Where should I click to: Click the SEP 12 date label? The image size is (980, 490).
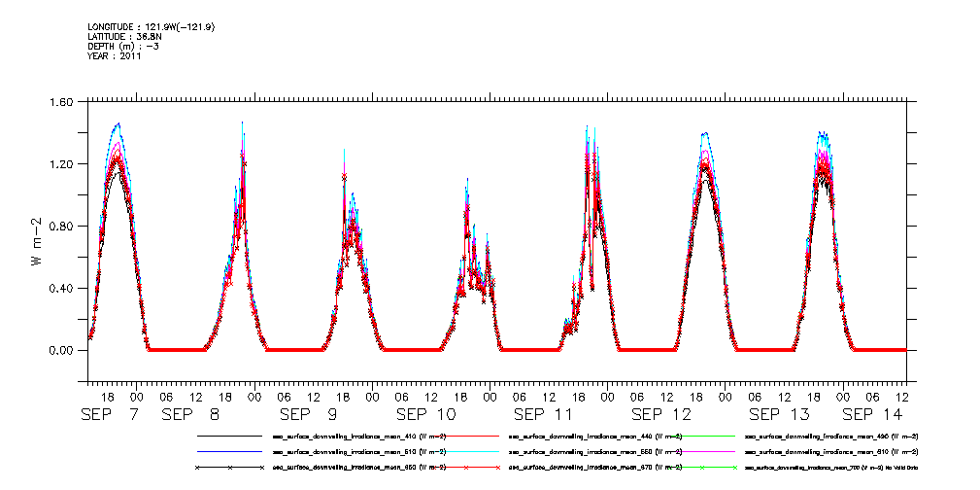[661, 414]
